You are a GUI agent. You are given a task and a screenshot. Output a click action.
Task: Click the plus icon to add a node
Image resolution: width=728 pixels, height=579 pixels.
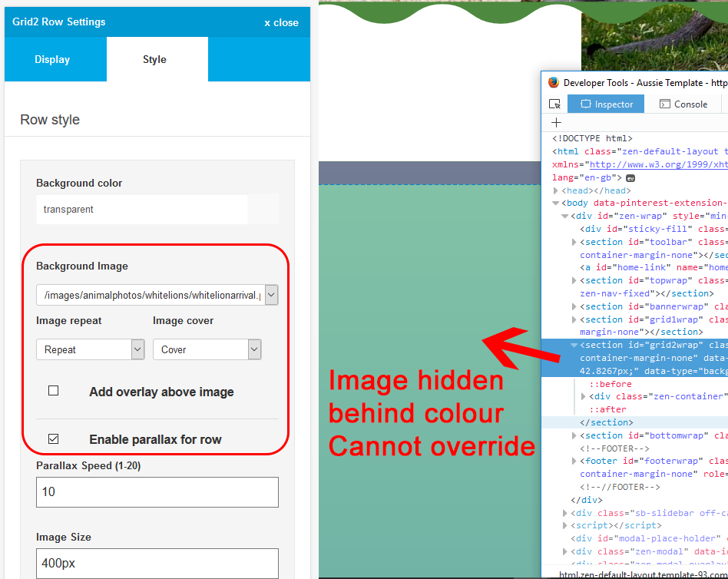click(556, 123)
